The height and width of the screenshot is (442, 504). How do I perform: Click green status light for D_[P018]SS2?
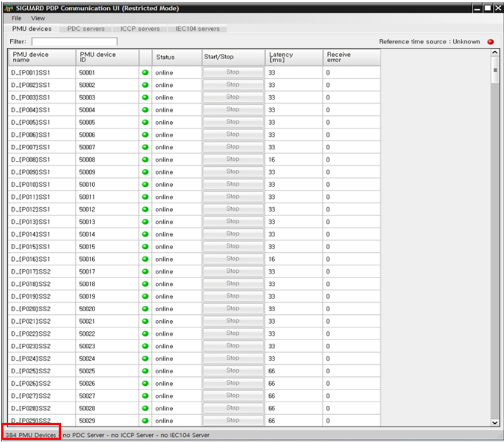[x=146, y=284]
